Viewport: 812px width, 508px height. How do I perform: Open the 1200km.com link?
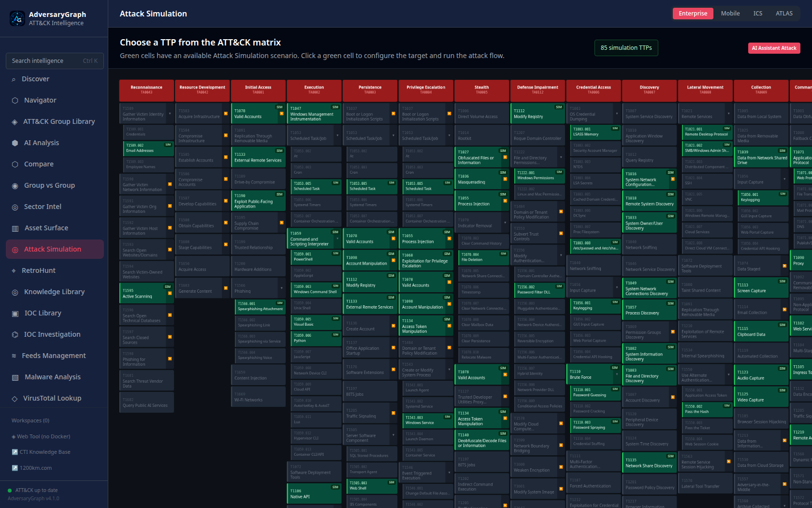tap(32, 468)
